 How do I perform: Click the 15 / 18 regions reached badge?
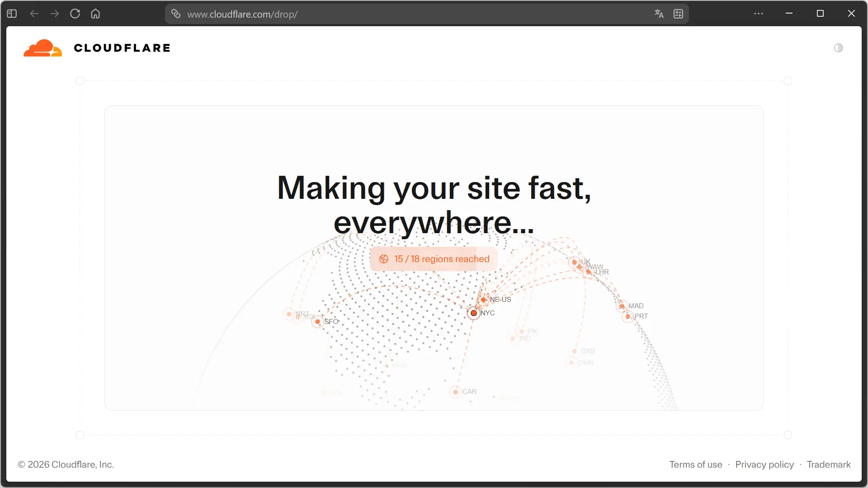(x=434, y=259)
